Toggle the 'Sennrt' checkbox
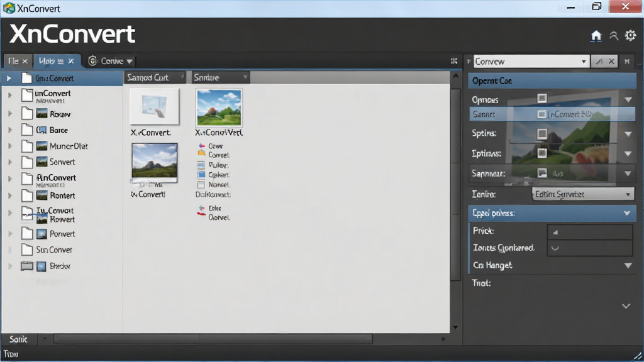 (x=542, y=114)
